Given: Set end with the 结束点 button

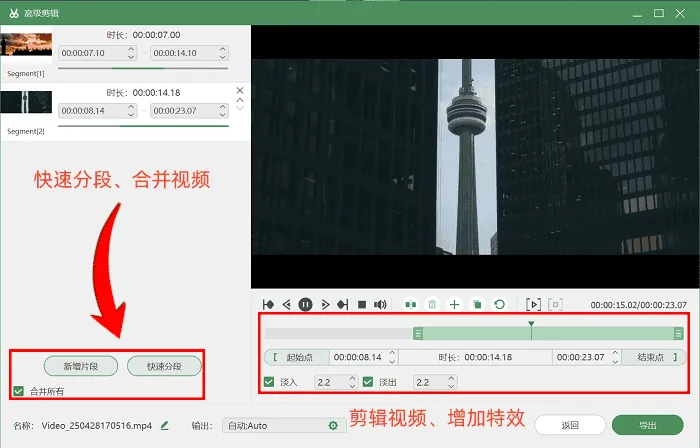Looking at the screenshot, I should click(654, 357).
